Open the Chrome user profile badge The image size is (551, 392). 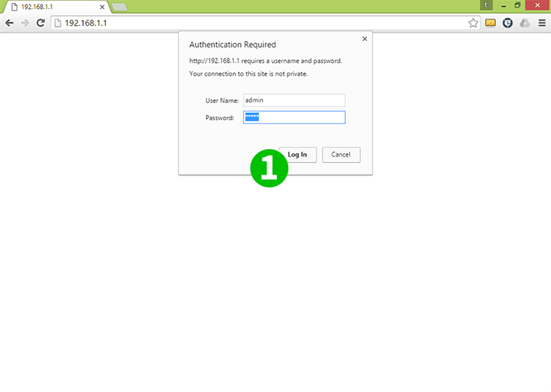[x=487, y=5]
